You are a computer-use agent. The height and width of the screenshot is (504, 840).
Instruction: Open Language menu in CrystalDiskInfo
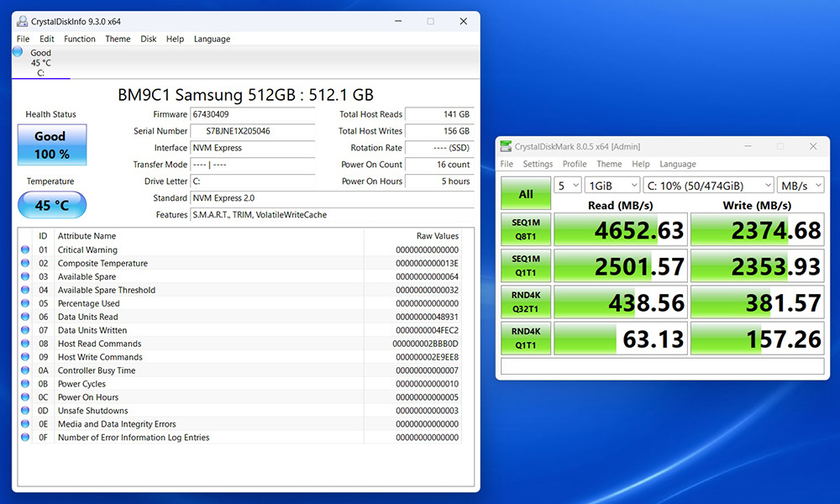coord(212,39)
